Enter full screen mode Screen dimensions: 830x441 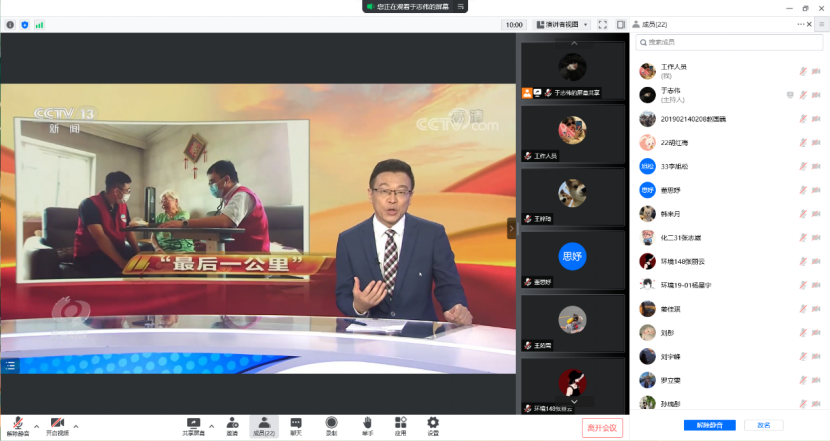coord(603,24)
